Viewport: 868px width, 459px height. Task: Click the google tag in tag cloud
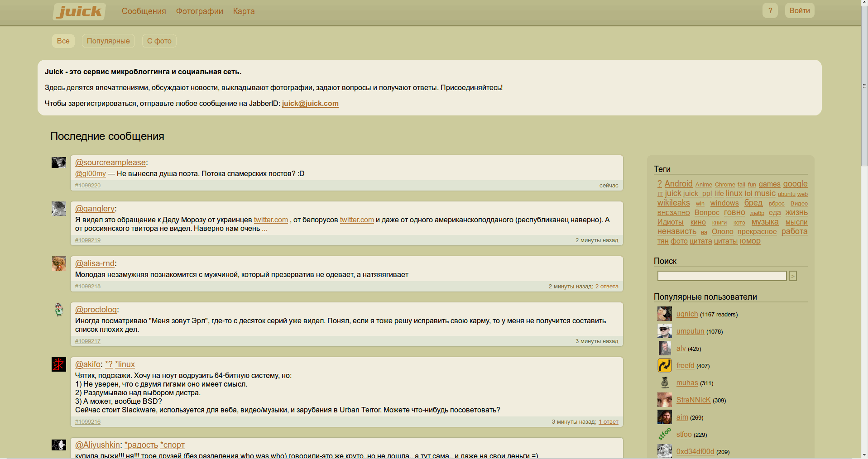point(796,184)
